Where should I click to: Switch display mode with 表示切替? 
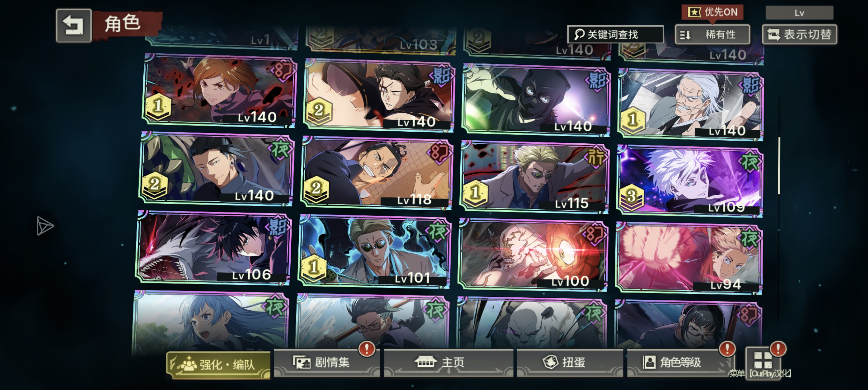coord(799,34)
